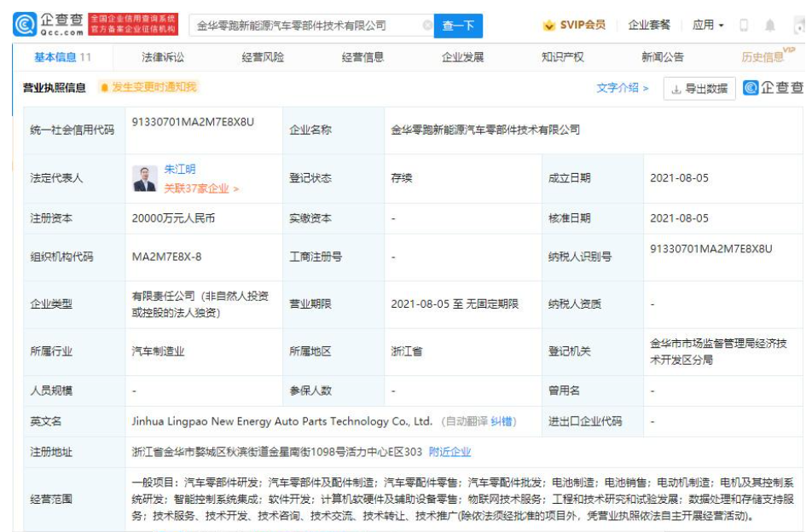Select company type 有限责任公司 text
Viewport: 812px width, 532px height.
(x=200, y=304)
